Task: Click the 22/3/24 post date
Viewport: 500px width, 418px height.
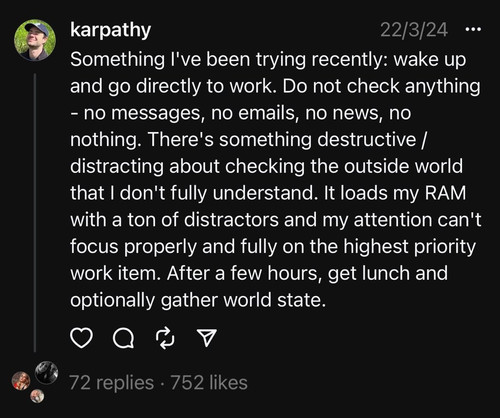Action: (x=414, y=30)
